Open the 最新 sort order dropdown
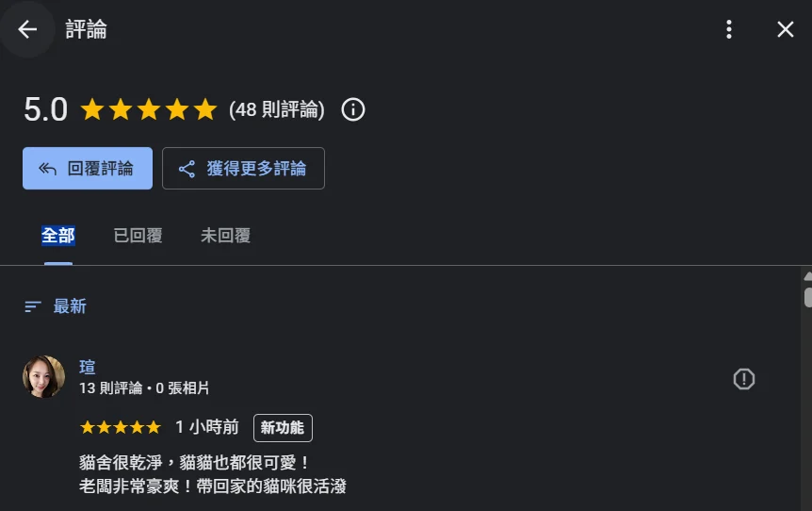This screenshot has height=511, width=812. click(x=56, y=306)
